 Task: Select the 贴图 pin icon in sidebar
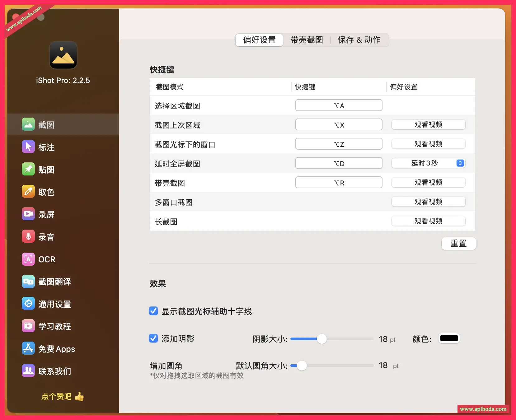click(x=28, y=169)
